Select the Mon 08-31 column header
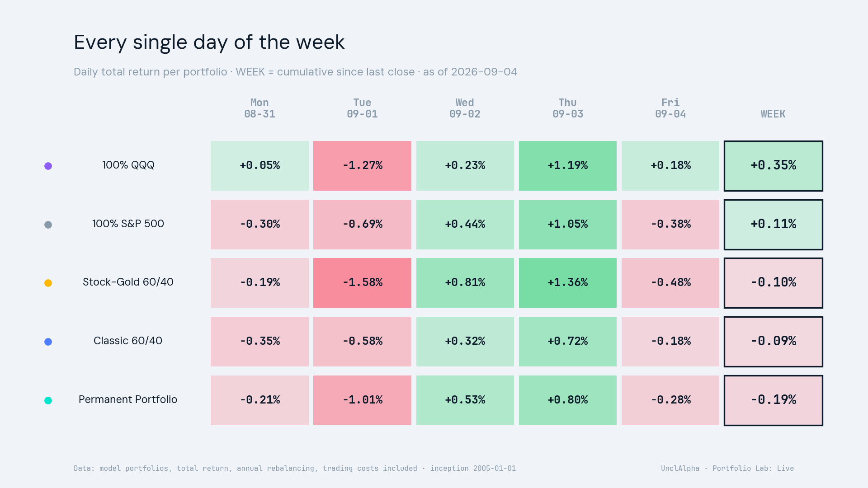This screenshot has width=868, height=488. tap(259, 108)
